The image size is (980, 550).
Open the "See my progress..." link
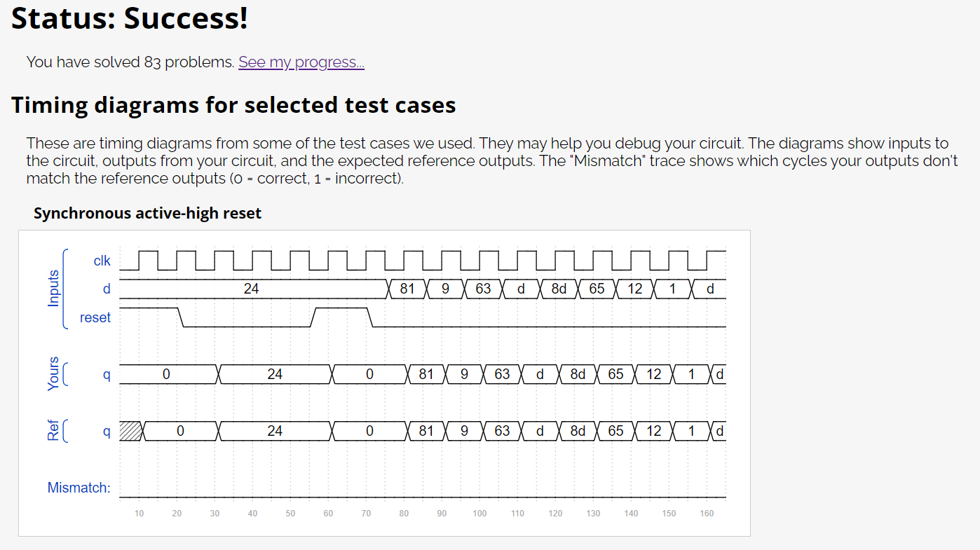[301, 62]
